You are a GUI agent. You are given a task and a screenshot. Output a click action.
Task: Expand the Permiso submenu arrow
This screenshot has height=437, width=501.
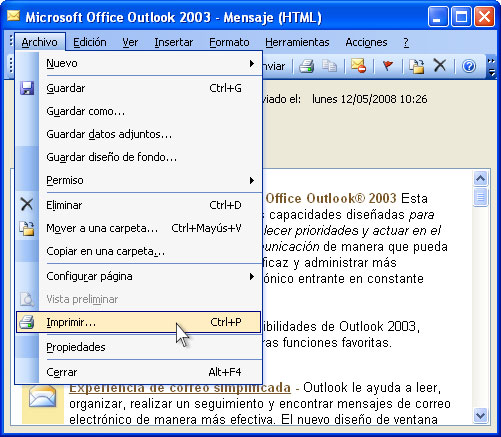(x=252, y=180)
